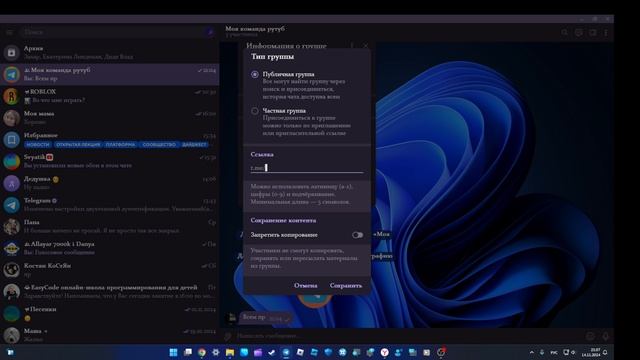640x360 pixels.
Task: Open the Telegram service notifications chat
Action: coord(109,204)
